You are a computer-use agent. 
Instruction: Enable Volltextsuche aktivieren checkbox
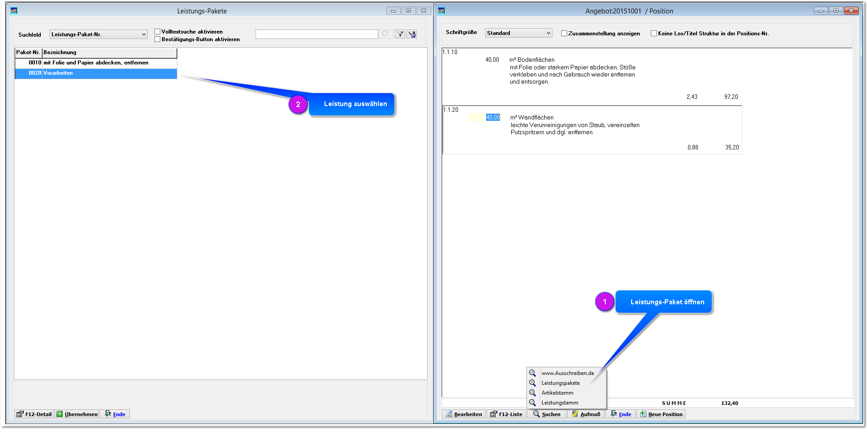(157, 32)
